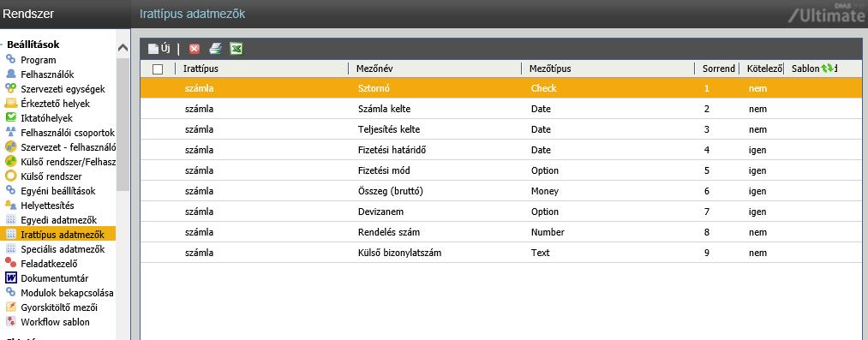The height and width of the screenshot is (340, 868).
Task: Click the green refresh arrows icon
Action: (x=827, y=68)
